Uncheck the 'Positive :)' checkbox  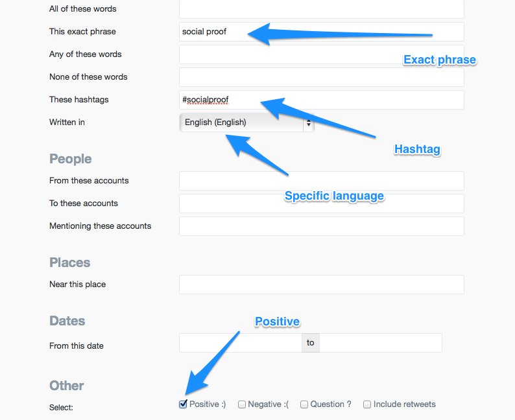(x=184, y=404)
